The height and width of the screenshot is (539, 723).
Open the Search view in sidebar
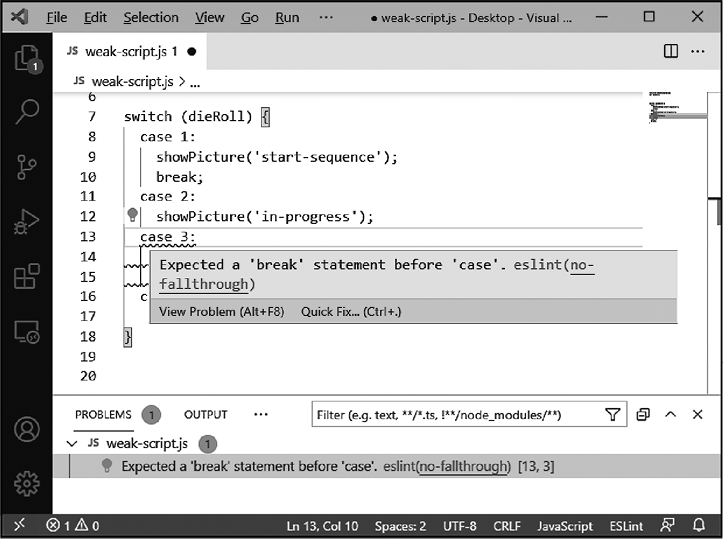click(x=26, y=112)
